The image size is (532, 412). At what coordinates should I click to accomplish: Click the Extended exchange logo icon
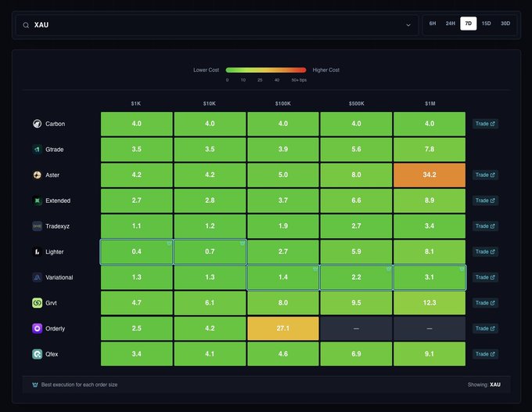37,201
